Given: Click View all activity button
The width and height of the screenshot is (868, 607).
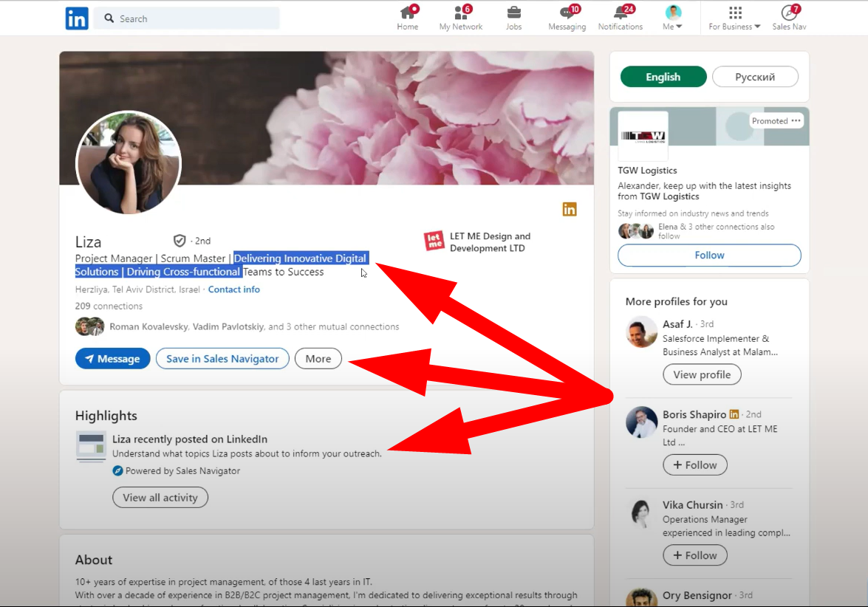Looking at the screenshot, I should click(x=160, y=498).
